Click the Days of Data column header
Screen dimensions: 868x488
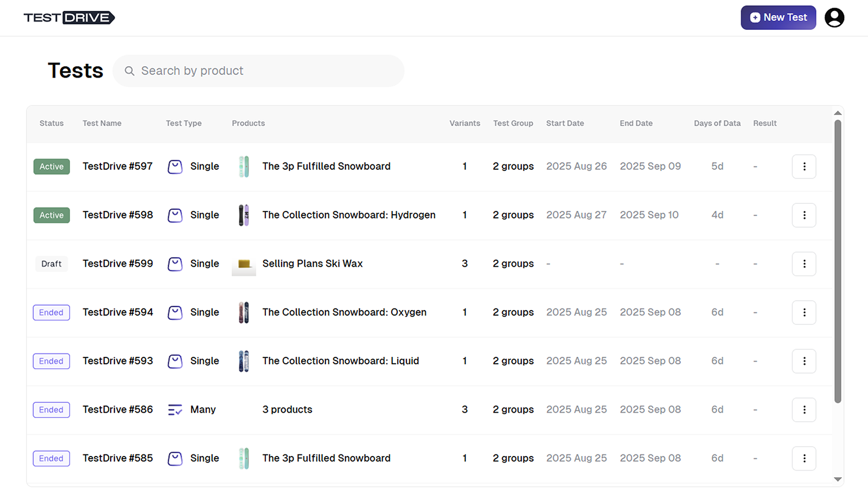717,123
